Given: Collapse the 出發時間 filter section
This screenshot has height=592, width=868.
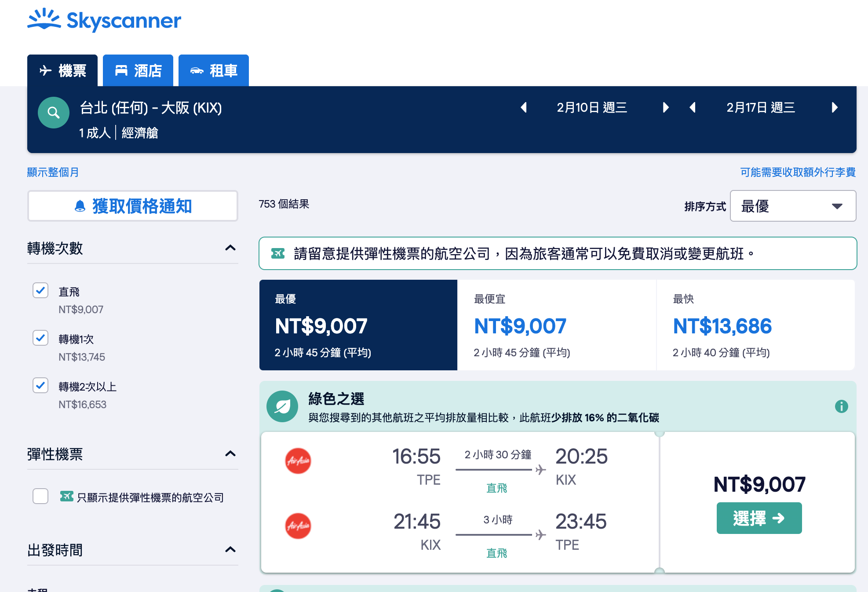Looking at the screenshot, I should coord(230,550).
